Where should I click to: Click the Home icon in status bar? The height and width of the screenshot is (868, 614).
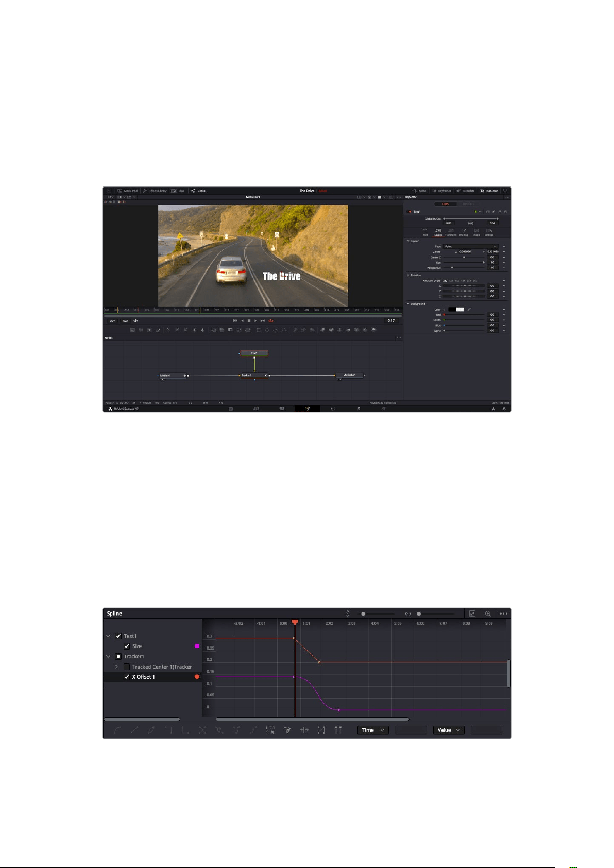493,409
